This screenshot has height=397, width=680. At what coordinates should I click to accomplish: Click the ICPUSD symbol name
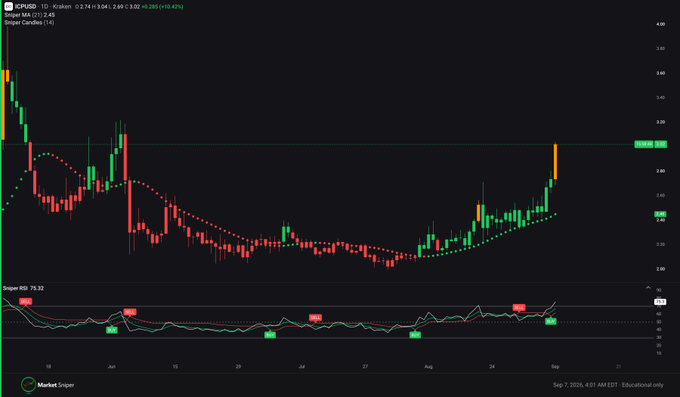26,7
